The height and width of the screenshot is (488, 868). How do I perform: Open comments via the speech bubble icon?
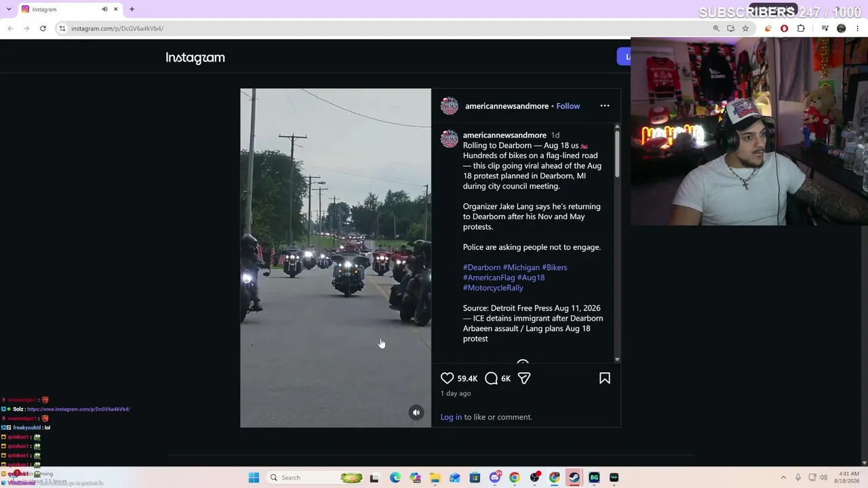tap(492, 378)
